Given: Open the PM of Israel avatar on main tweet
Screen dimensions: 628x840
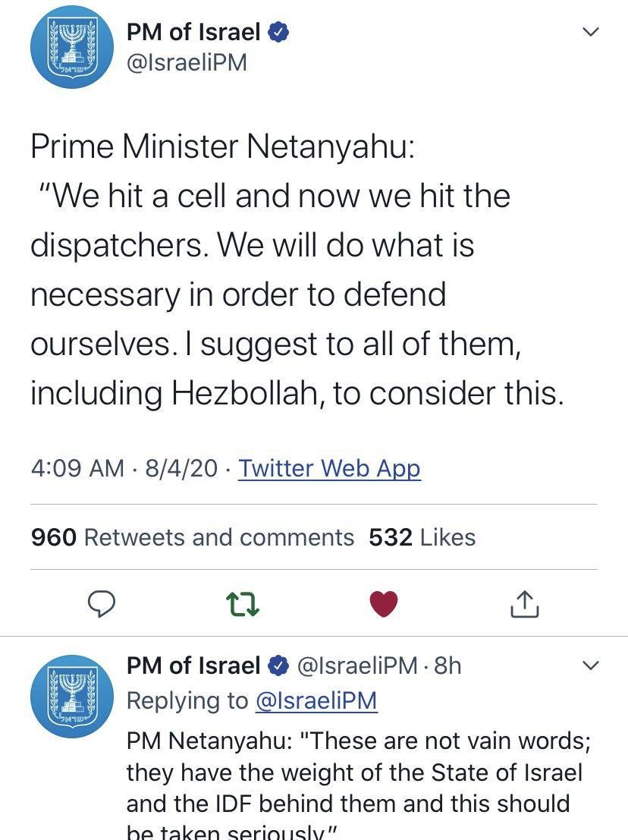Looking at the screenshot, I should [66, 46].
